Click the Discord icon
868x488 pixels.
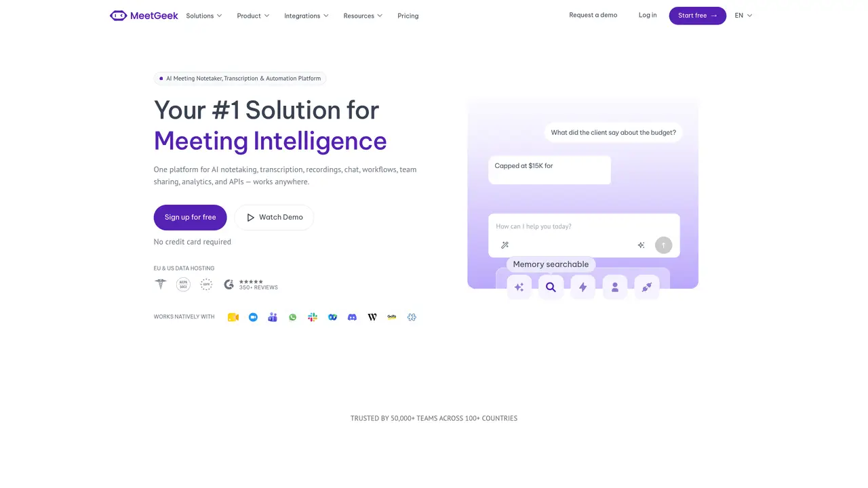pos(352,317)
